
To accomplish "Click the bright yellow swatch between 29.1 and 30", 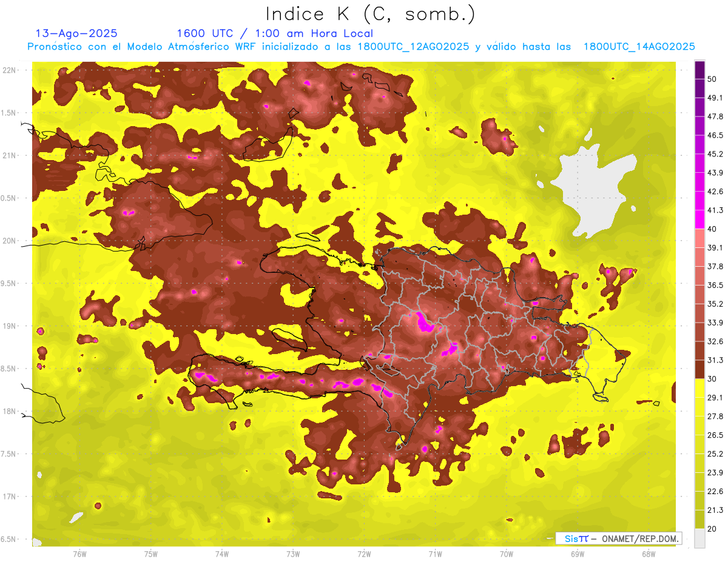I will point(699,388).
